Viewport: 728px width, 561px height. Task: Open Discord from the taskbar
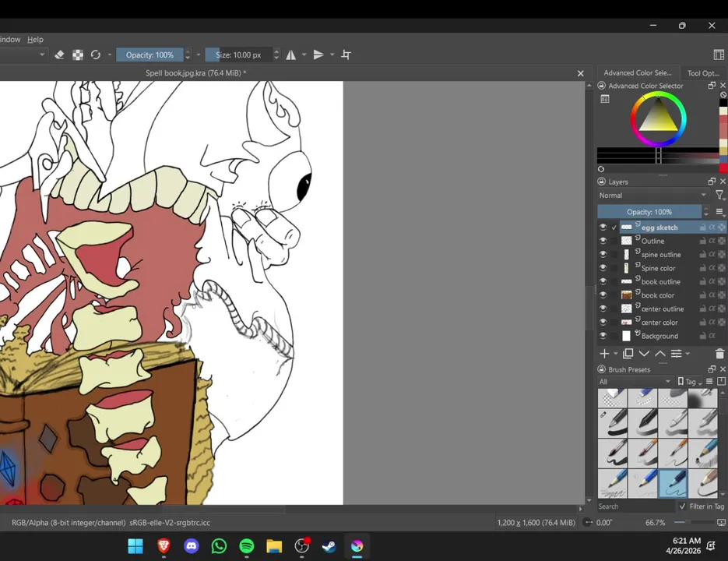pyautogui.click(x=192, y=545)
